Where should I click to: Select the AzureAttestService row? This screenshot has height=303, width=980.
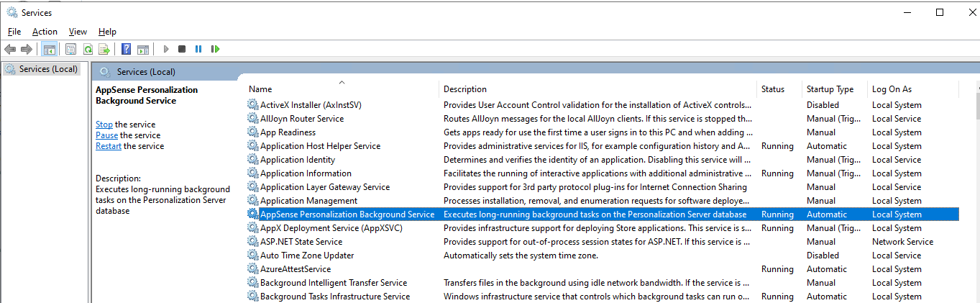[295, 269]
